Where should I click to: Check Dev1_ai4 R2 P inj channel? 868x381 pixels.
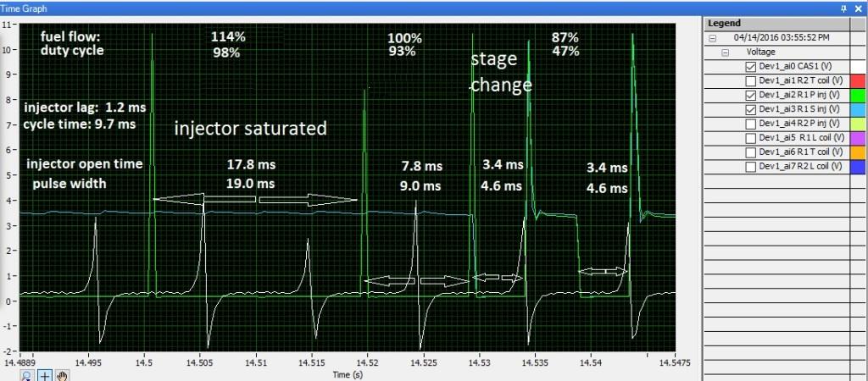click(x=749, y=123)
